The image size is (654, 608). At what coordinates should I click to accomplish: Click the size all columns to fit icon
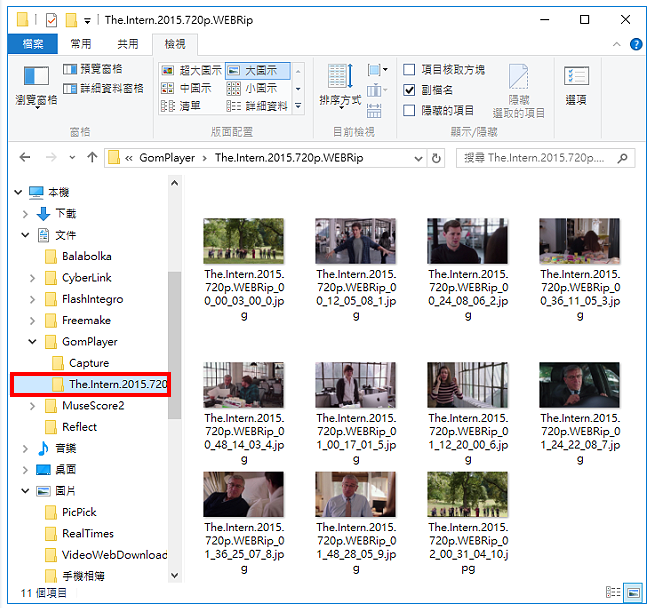[374, 111]
